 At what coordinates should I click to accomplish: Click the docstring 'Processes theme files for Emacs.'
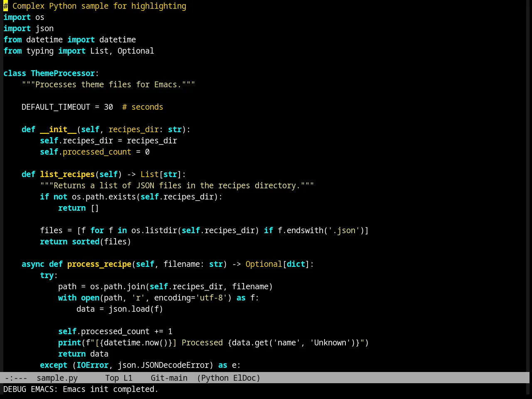[108, 84]
